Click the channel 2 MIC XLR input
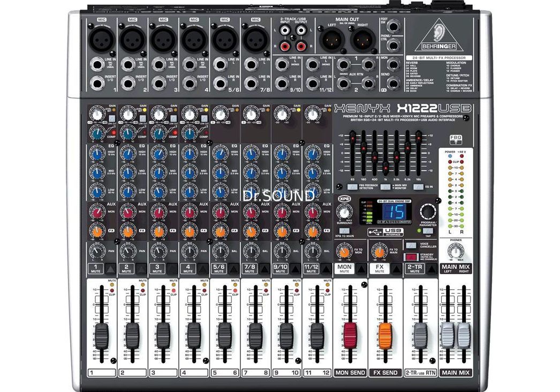 point(133,39)
